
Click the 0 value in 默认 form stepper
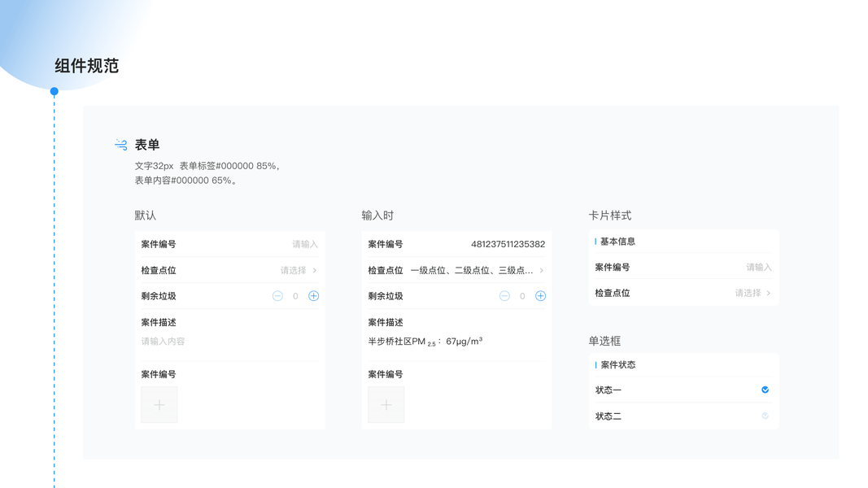295,296
